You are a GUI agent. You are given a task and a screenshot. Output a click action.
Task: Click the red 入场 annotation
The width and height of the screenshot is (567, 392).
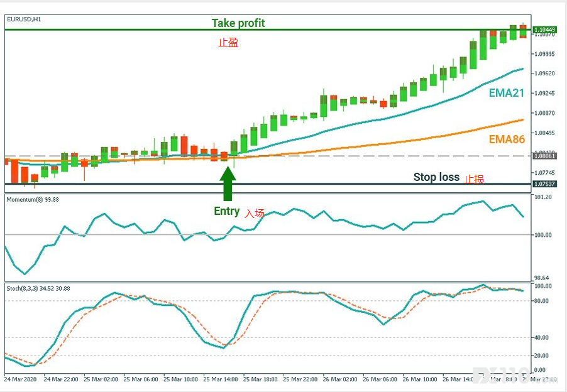click(255, 213)
